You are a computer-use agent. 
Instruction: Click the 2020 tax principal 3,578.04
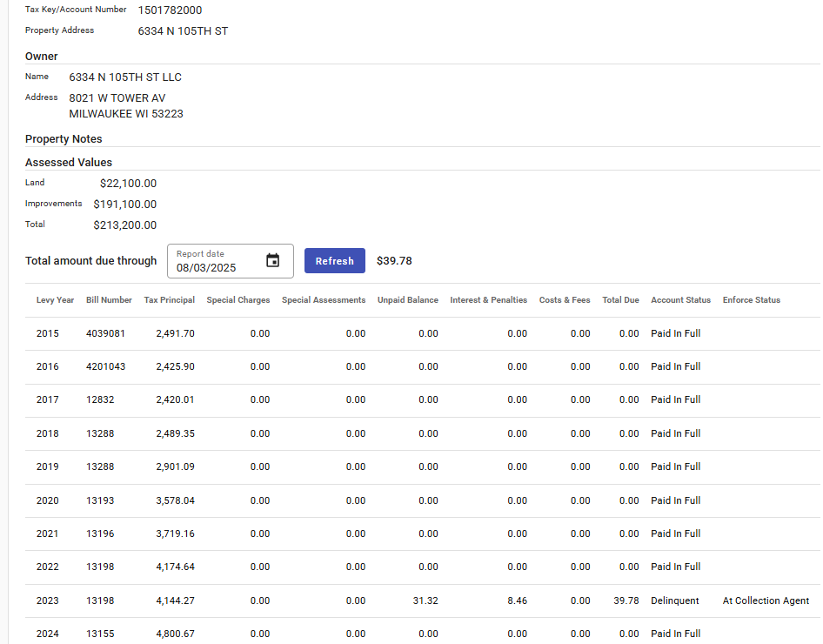click(x=175, y=500)
